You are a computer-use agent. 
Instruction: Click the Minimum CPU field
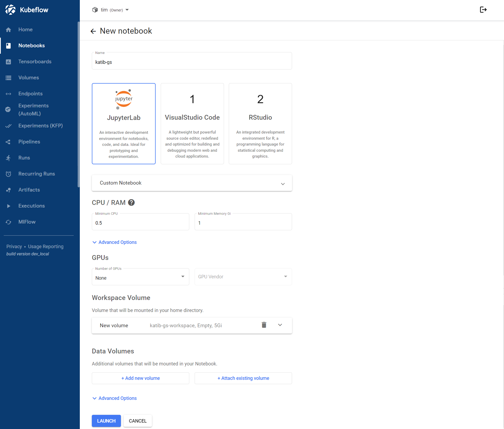[x=140, y=222]
